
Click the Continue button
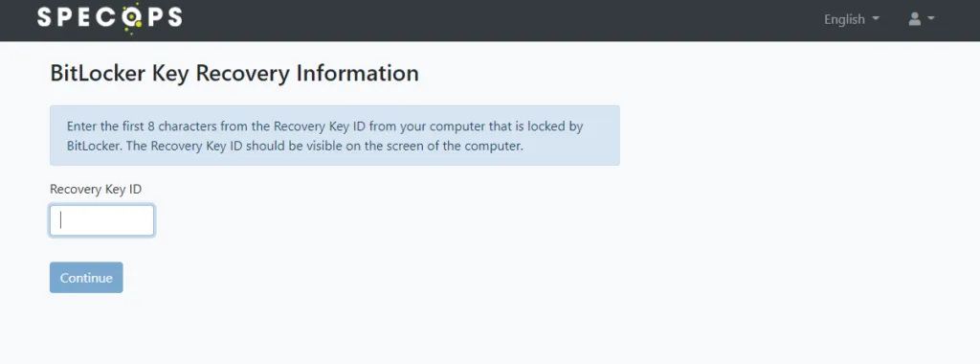(86, 278)
